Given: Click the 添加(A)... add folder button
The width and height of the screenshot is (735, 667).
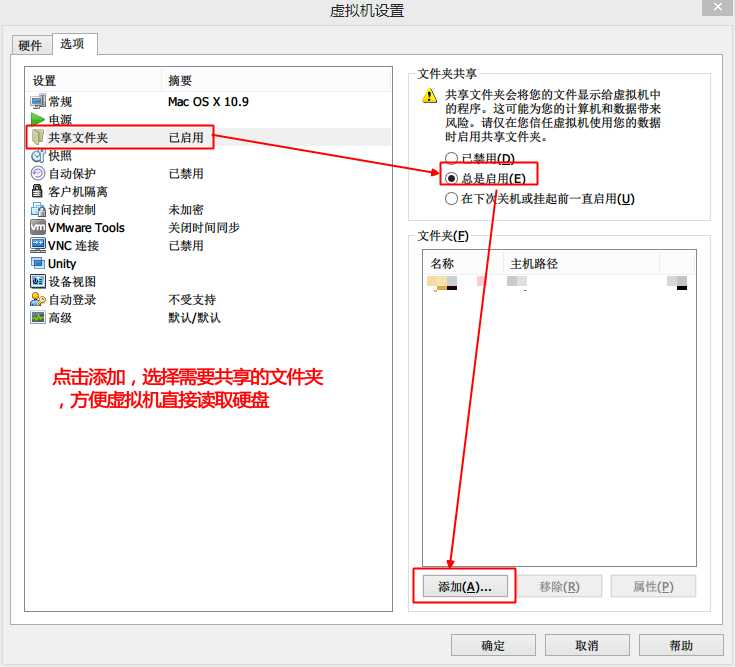Looking at the screenshot, I should click(465, 586).
